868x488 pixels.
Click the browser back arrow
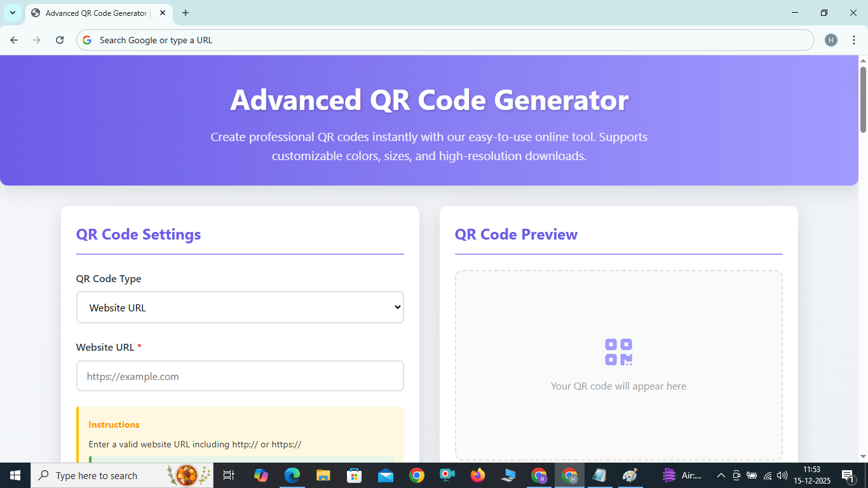click(x=14, y=39)
